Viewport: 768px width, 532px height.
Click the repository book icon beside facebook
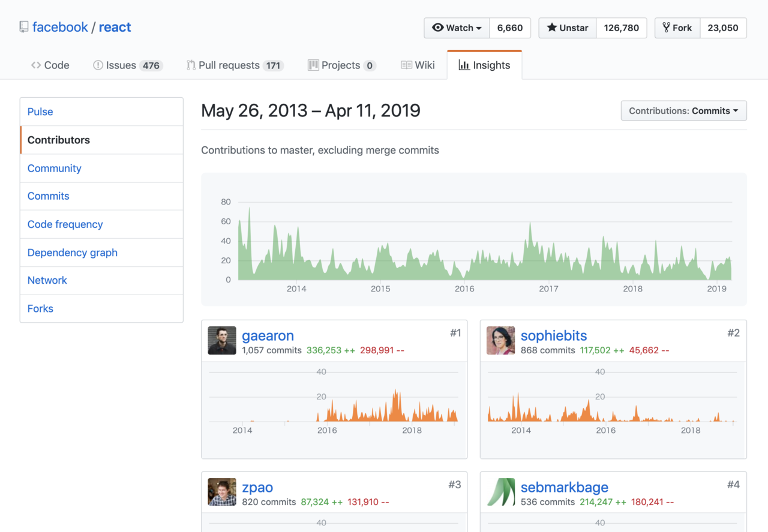tap(24, 27)
